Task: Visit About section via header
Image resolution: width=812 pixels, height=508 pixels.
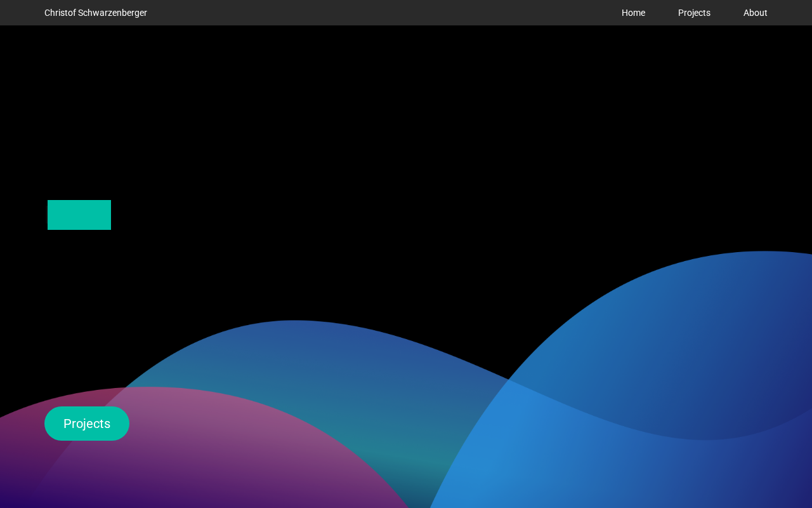Action: pos(755,13)
